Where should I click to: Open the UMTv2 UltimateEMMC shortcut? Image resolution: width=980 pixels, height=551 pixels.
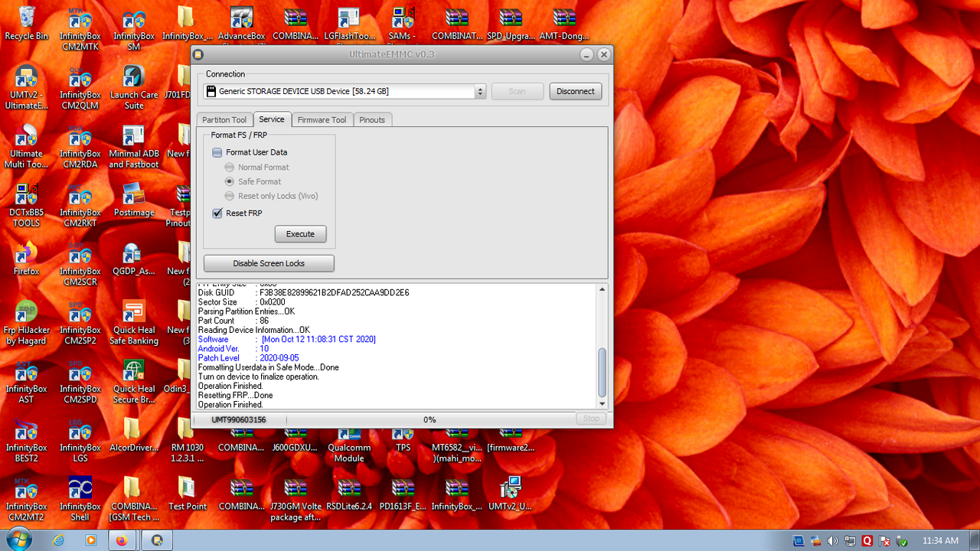pos(25,77)
